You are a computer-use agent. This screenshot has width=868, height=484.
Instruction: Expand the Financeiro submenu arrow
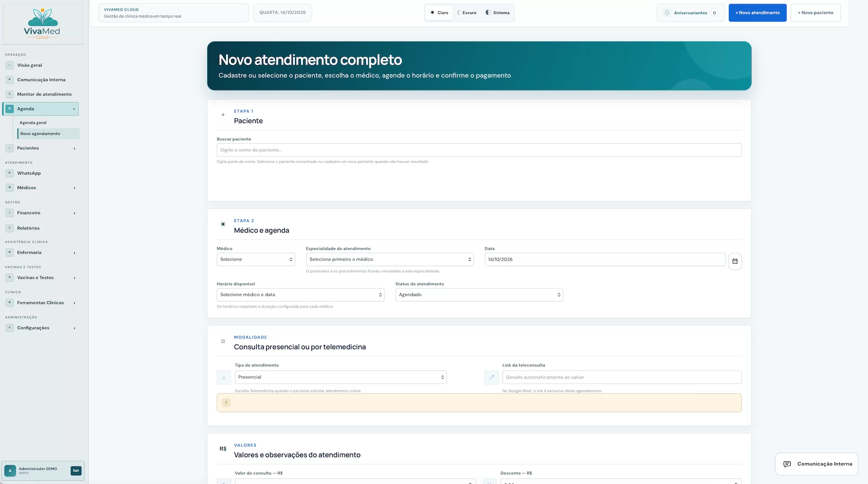click(x=75, y=213)
